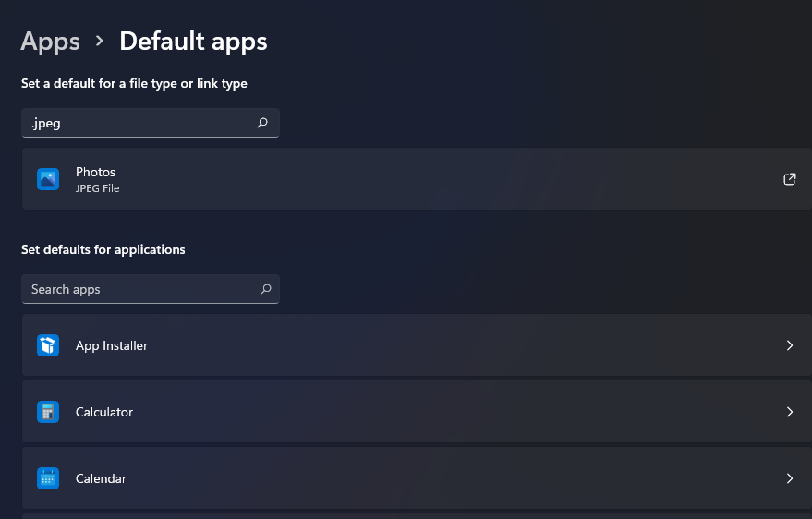812x519 pixels.
Task: Click the App Installer package icon
Action: [x=48, y=345]
